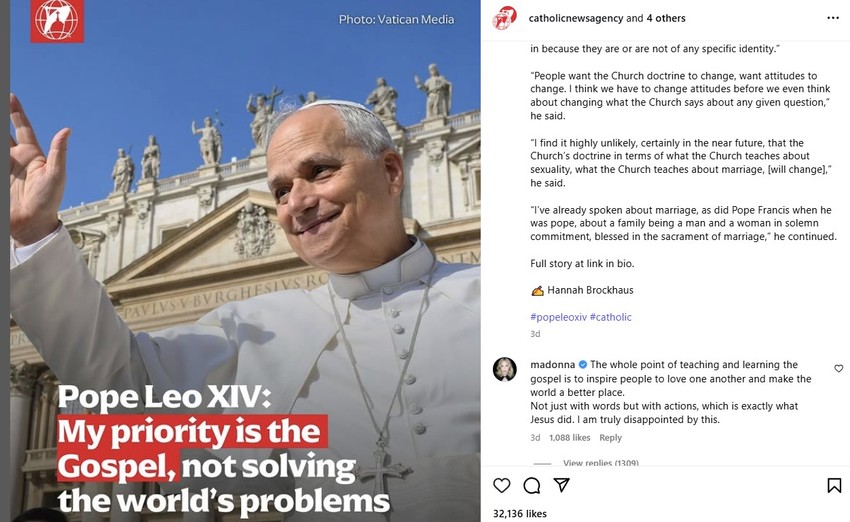
Task: View the 32,136 likes list
Action: (520, 513)
